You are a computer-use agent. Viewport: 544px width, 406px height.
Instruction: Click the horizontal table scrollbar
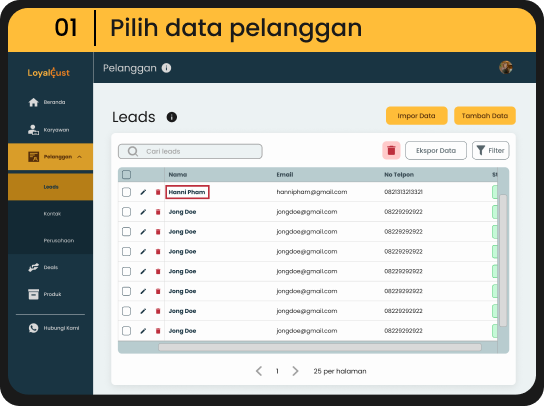[x=320, y=347]
